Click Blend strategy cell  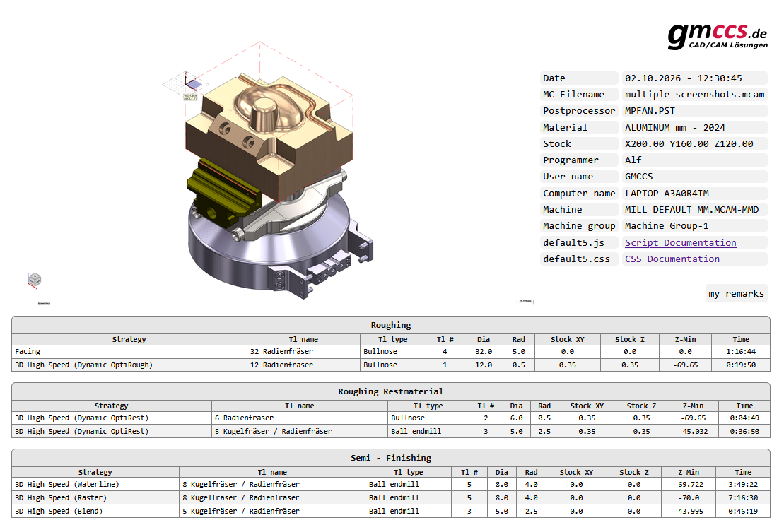(x=95, y=512)
